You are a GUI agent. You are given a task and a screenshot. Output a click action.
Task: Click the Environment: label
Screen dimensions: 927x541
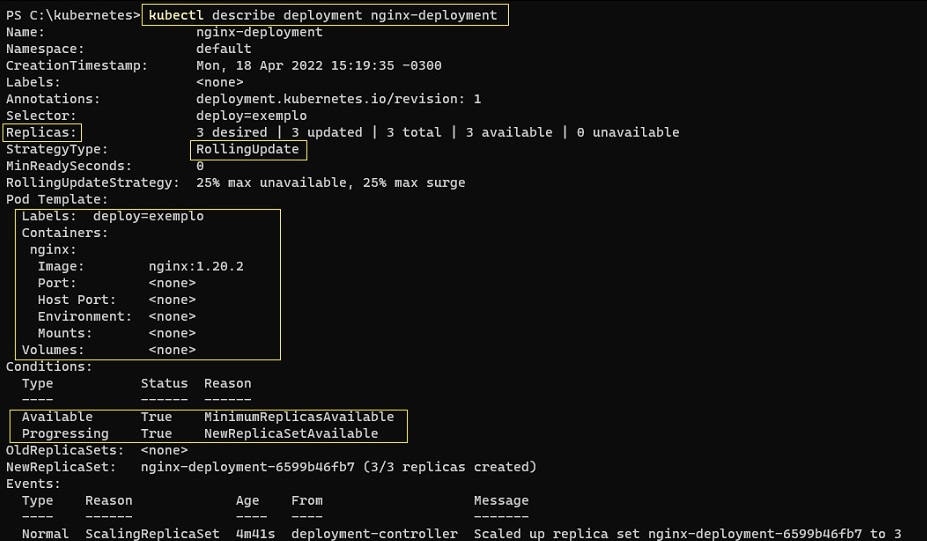pyautogui.click(x=84, y=316)
